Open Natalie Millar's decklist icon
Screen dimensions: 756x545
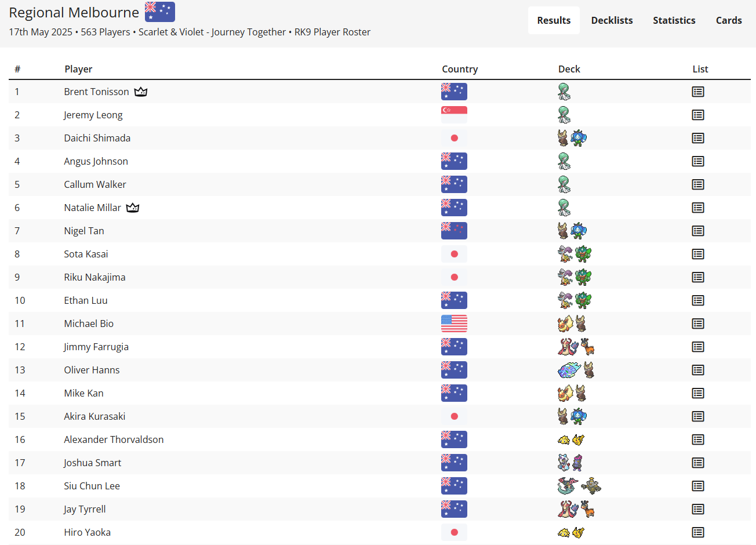click(x=698, y=208)
